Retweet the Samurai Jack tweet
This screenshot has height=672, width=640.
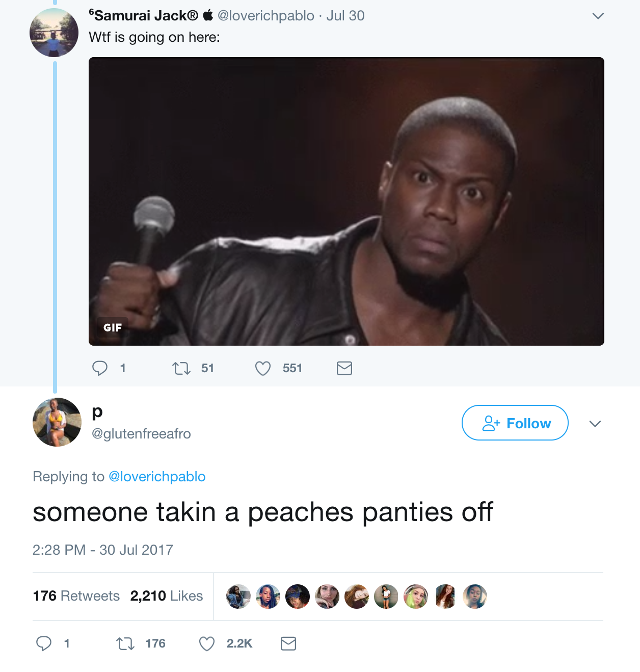pyautogui.click(x=181, y=368)
